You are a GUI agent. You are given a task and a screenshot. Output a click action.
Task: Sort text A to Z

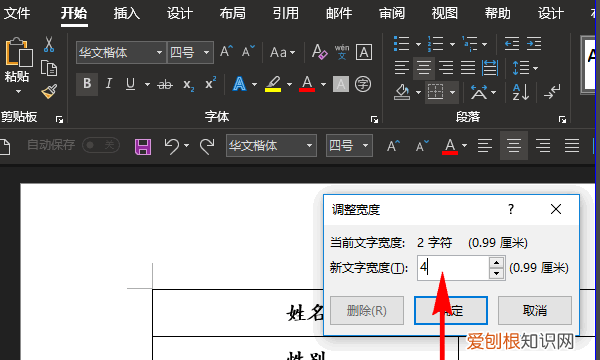pos(521,92)
